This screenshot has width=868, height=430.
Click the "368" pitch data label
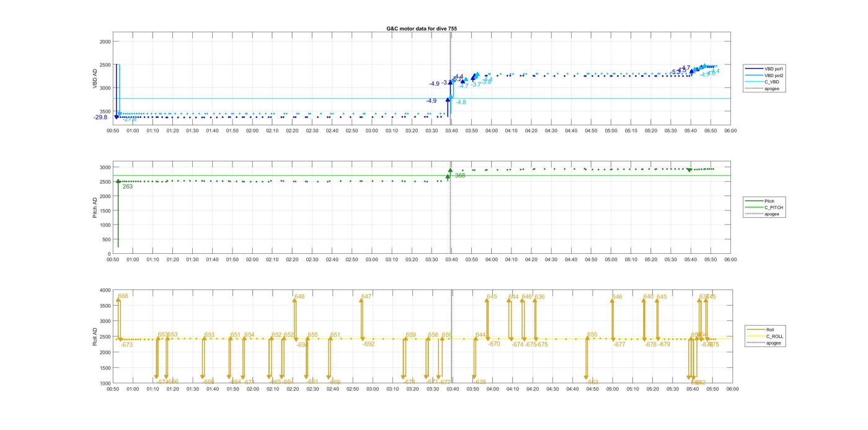click(x=460, y=176)
